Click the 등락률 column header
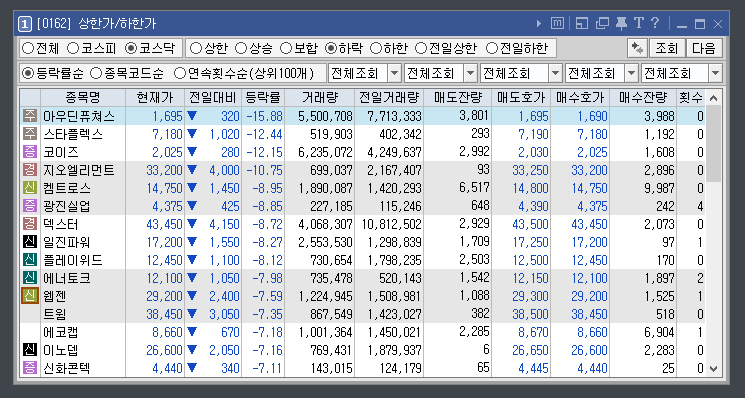 (x=263, y=98)
